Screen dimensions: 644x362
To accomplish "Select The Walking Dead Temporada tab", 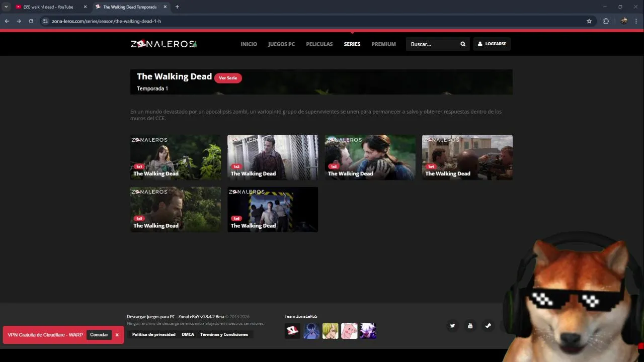I will [x=130, y=7].
